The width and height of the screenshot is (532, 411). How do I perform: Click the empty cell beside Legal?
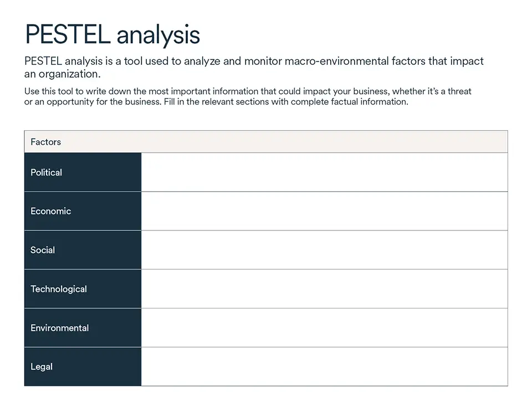tap(324, 367)
